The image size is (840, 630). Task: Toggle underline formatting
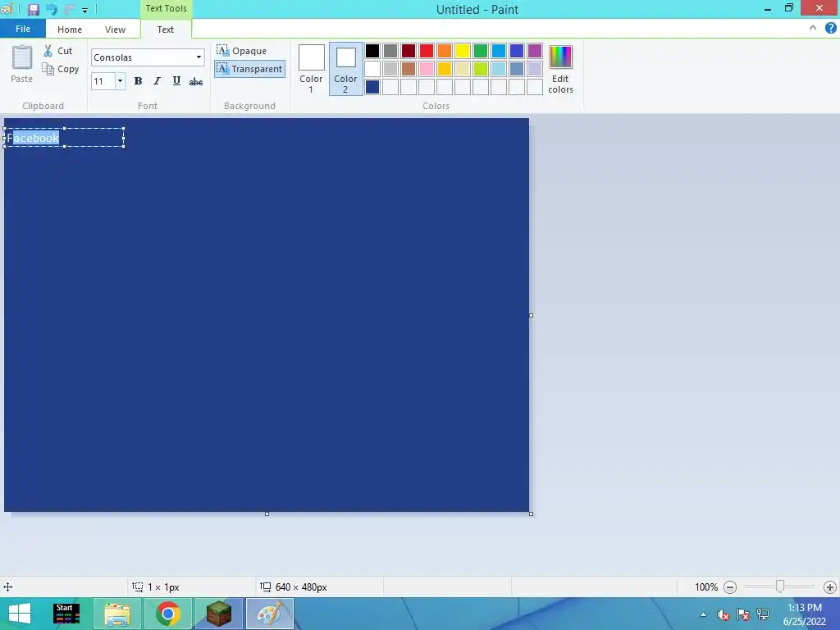(x=176, y=81)
